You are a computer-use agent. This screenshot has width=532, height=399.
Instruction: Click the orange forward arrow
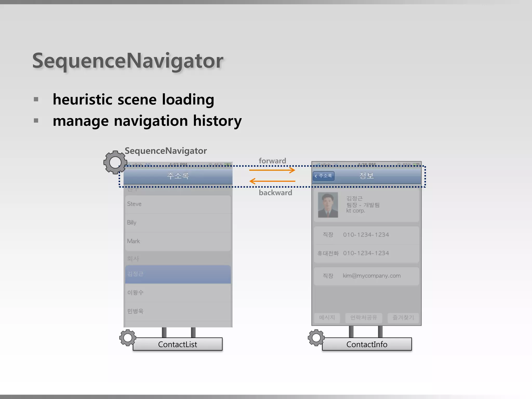coord(272,170)
